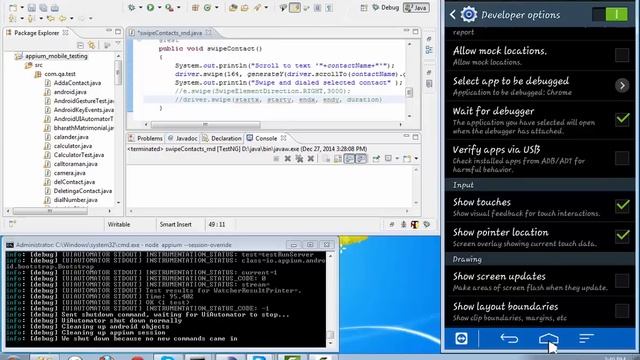Viewport: 640px width, 360px height.
Task: Enable the Allow mock locations checkbox
Action: click(622, 55)
